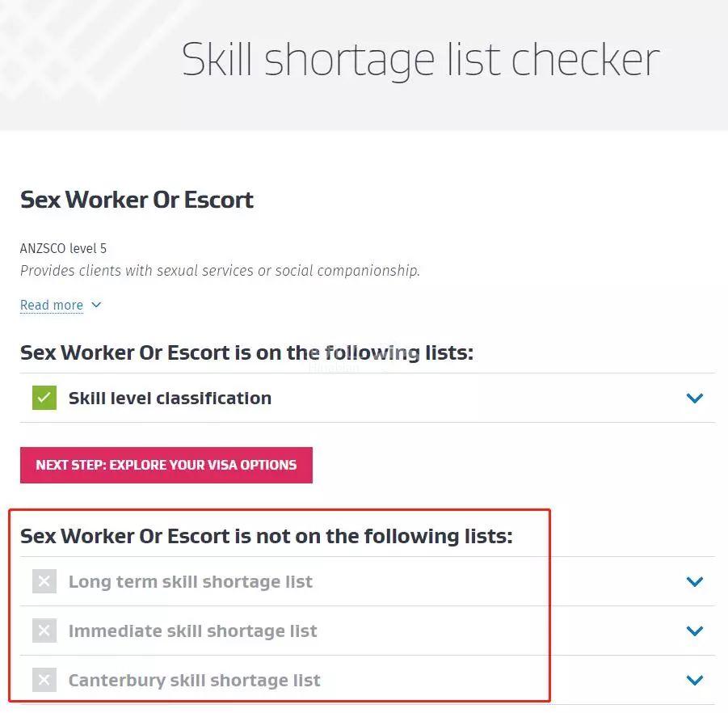The height and width of the screenshot is (713, 728).
Task: Click the grey X icon beside Immediate skill shortage list
Action: pos(44,631)
